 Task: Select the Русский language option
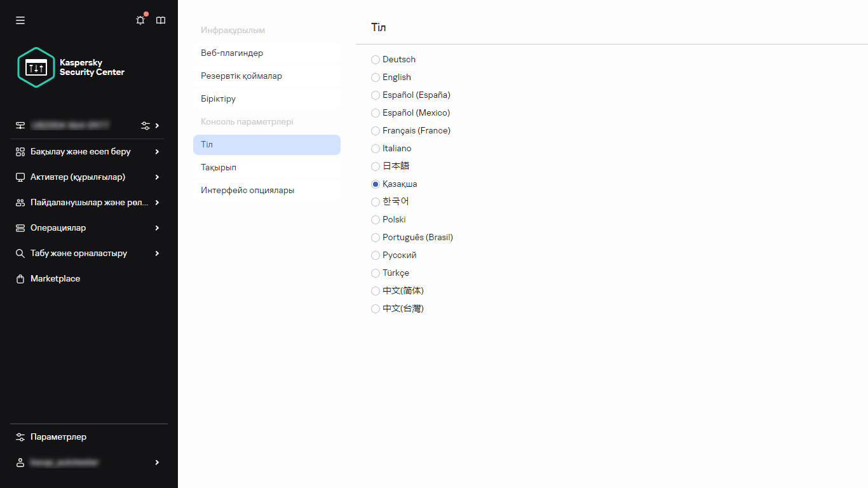(376, 255)
